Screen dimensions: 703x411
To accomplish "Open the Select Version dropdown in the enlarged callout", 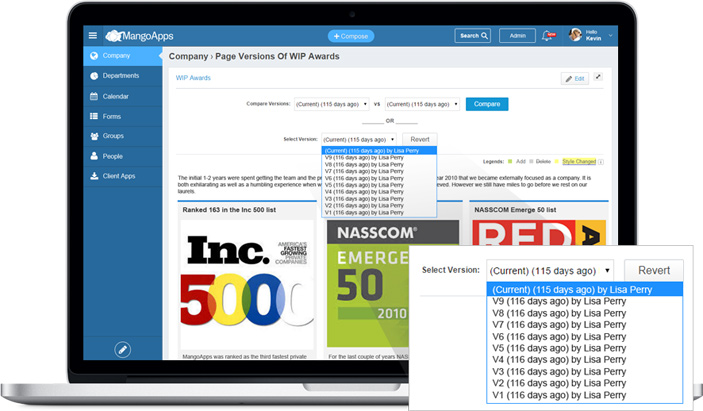I will coord(550,271).
